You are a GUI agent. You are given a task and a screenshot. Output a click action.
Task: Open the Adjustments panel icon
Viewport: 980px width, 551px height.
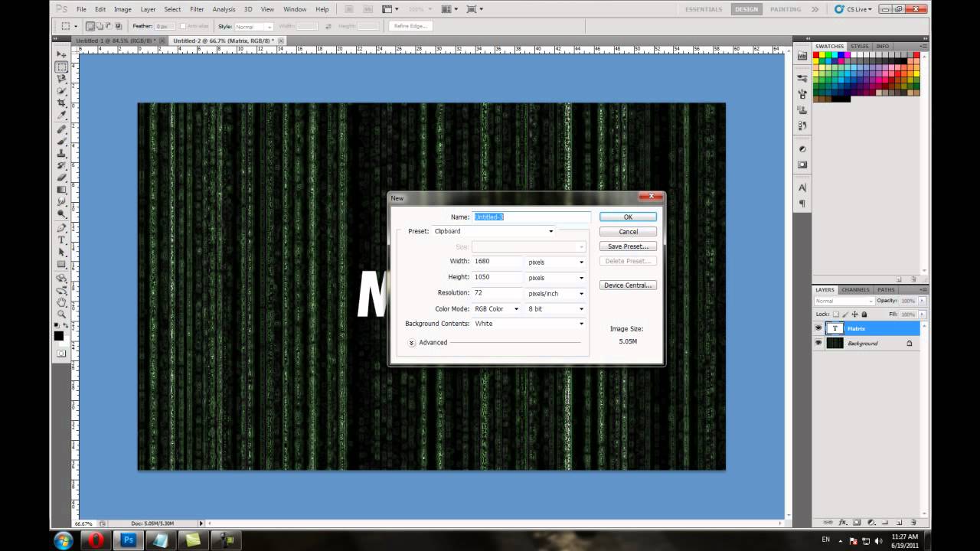coord(802,148)
